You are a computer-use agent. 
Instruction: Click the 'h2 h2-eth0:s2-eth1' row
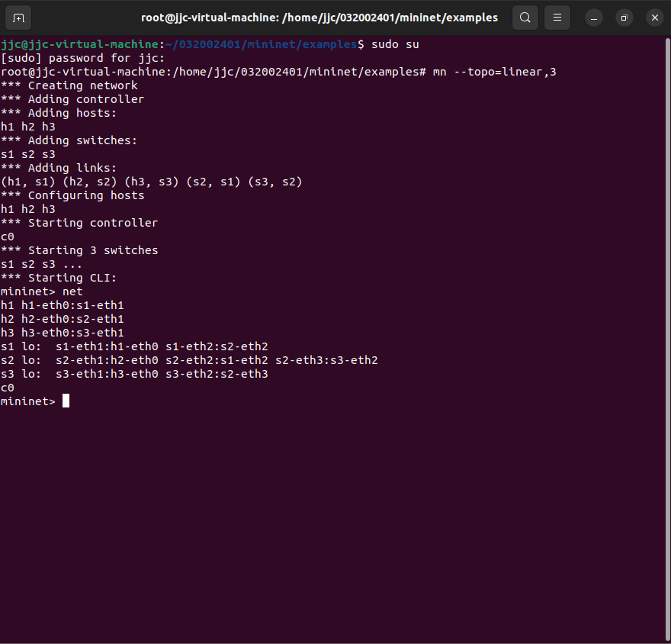[62, 319]
